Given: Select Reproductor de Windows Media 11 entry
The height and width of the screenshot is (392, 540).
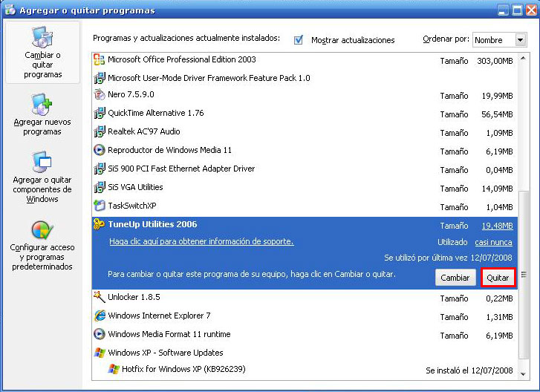Looking at the screenshot, I should (305, 151).
